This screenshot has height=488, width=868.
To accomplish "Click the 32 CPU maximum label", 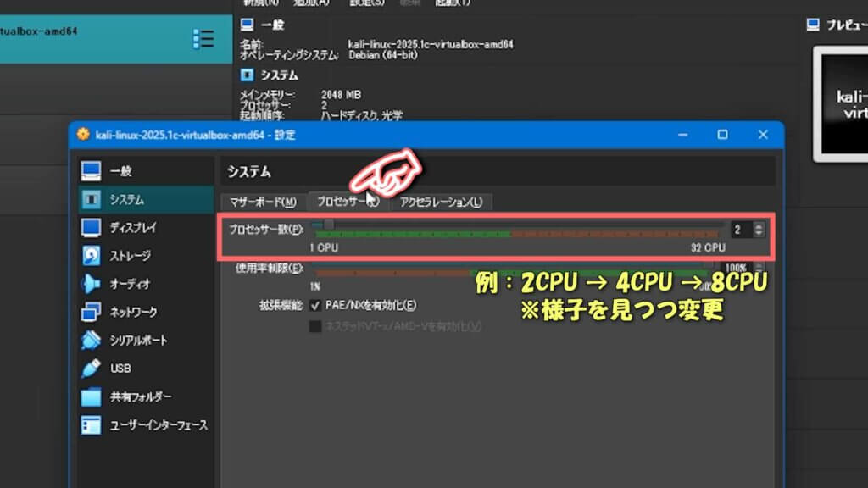I will (x=708, y=247).
